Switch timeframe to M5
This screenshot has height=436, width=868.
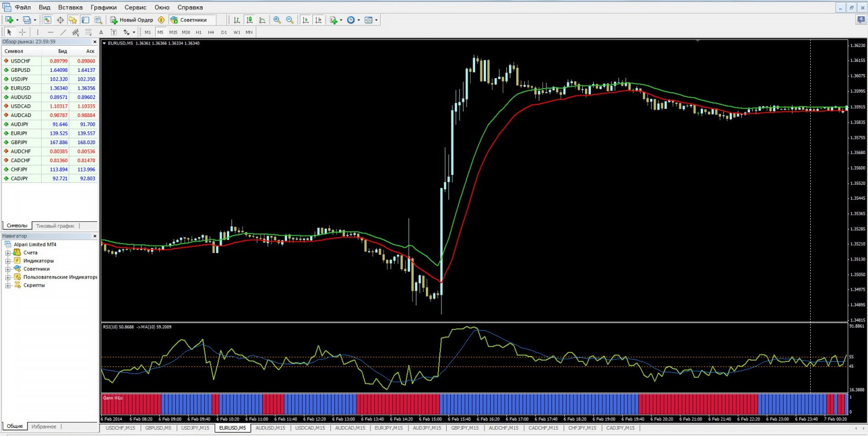tap(160, 32)
